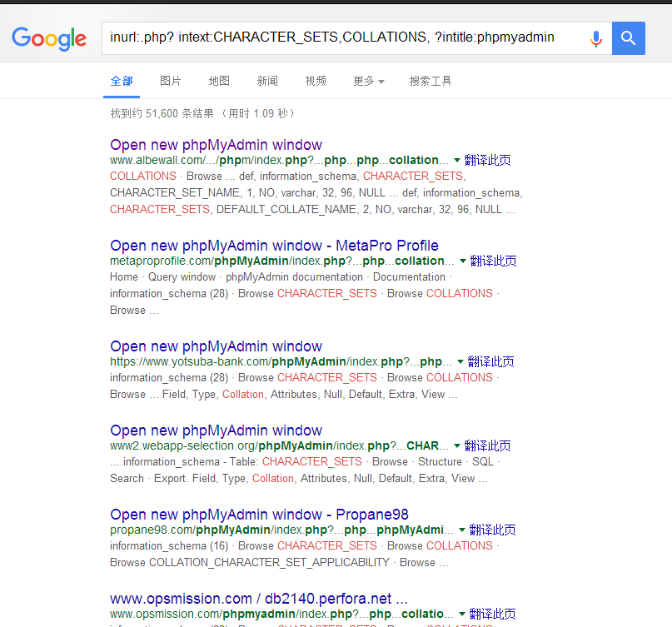Image resolution: width=672 pixels, height=627 pixels.
Task: Click 'COLLATION_CHARACTER_SET_APPLICABILITY' in the Propane98 snippet
Action: click(269, 562)
